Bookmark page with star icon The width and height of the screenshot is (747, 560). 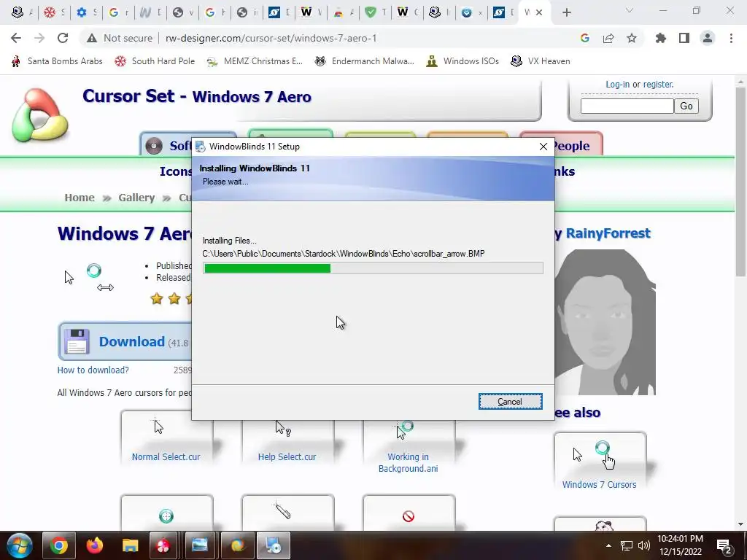coord(632,38)
